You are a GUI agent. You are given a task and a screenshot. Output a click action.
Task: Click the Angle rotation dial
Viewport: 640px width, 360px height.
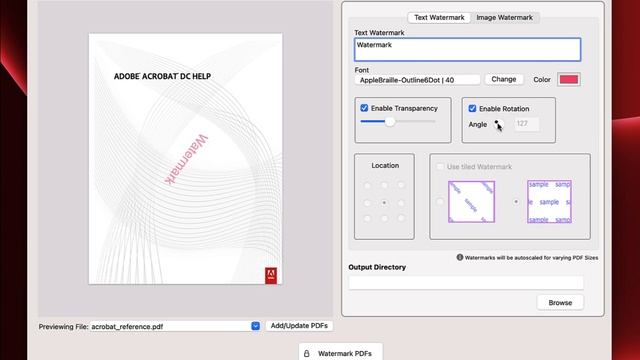pyautogui.click(x=498, y=124)
